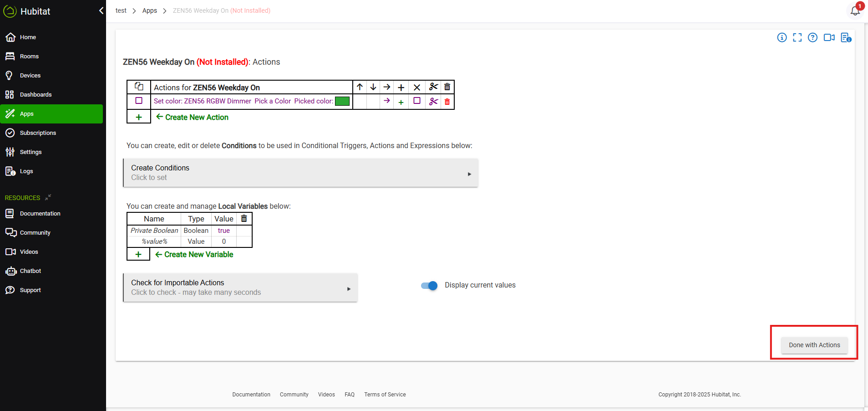
Task: Click the copy icon in the actions table header
Action: coord(139,87)
